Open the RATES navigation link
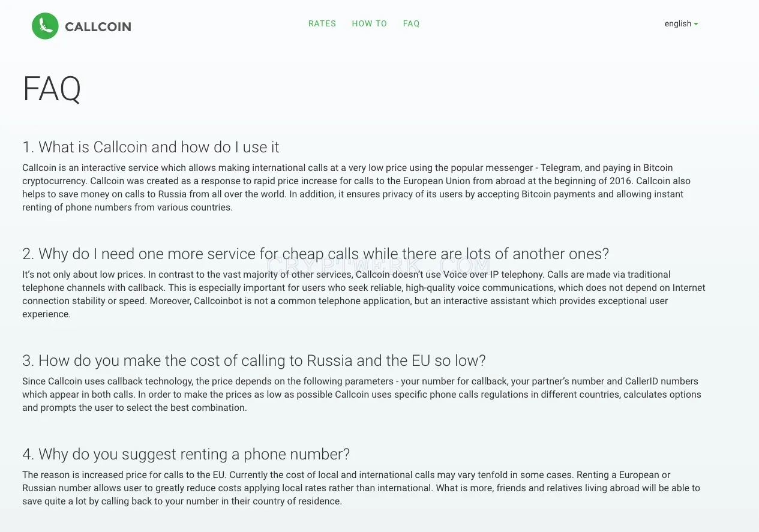This screenshot has width=759, height=532. click(x=322, y=23)
